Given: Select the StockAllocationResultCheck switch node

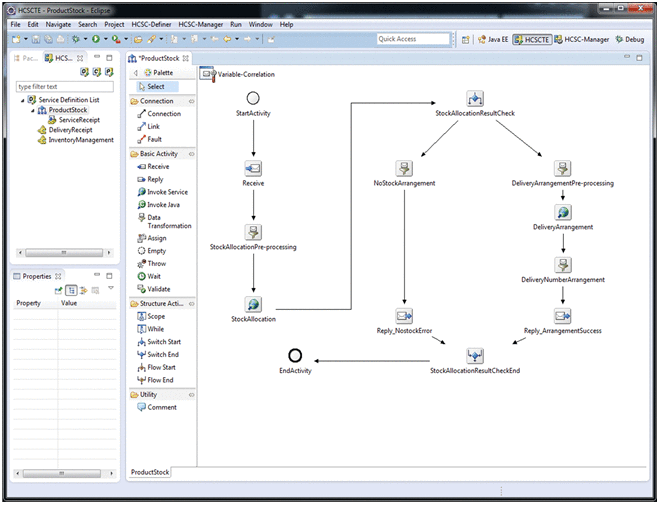Looking at the screenshot, I should (475, 99).
